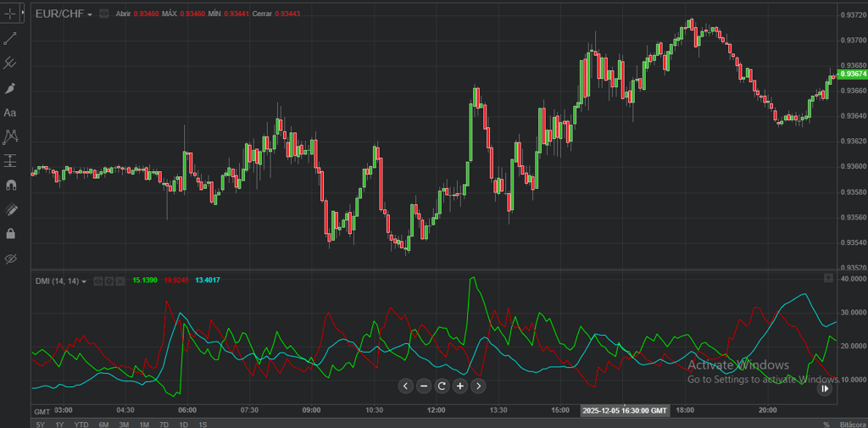Image resolution: width=868 pixels, height=428 pixels.
Task: Toggle percent scale with % button
Action: 826,425
